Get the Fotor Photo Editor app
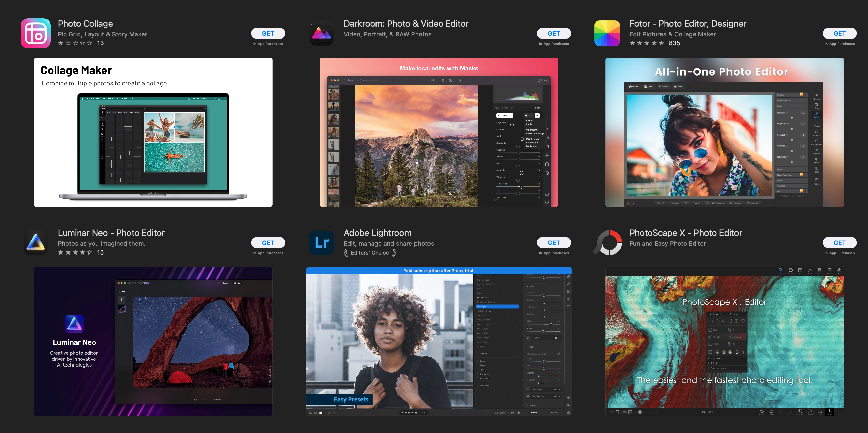 [x=840, y=33]
